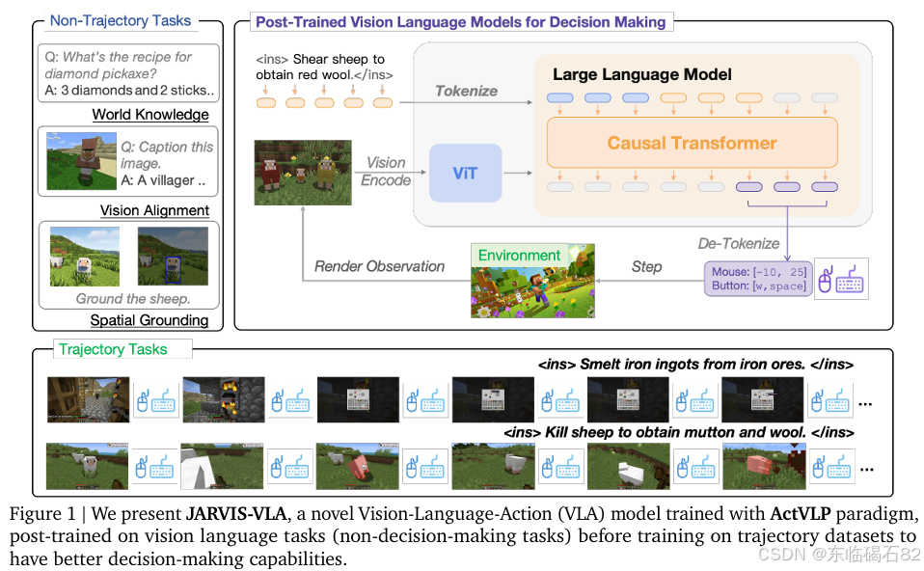Select the ViT block
Screen dimensions: 924x571
tap(466, 173)
